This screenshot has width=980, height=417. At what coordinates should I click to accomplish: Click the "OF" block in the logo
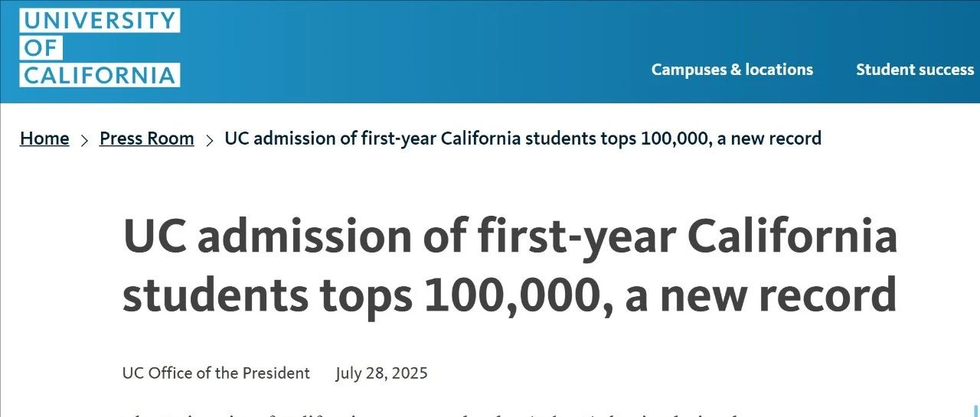tap(41, 47)
